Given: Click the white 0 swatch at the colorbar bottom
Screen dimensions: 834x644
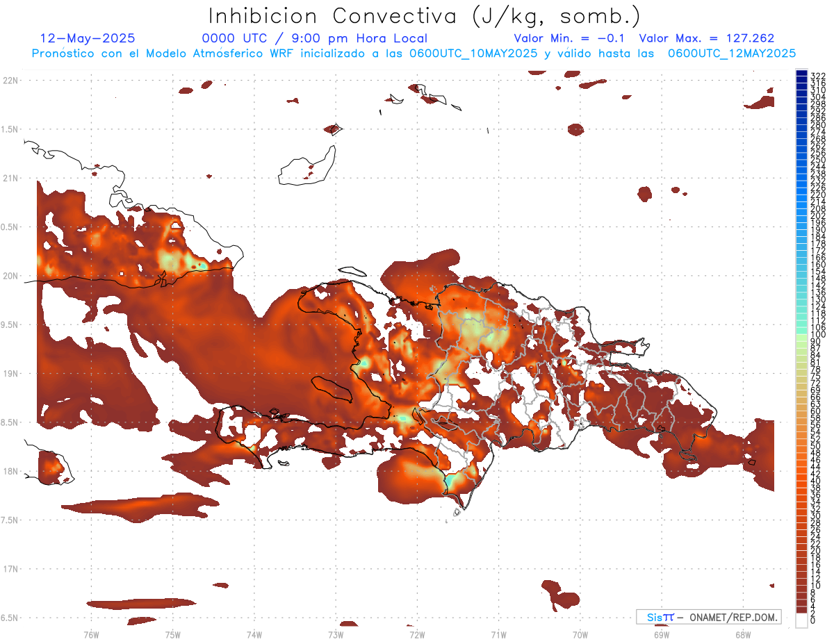Looking at the screenshot, I should coord(802,621).
